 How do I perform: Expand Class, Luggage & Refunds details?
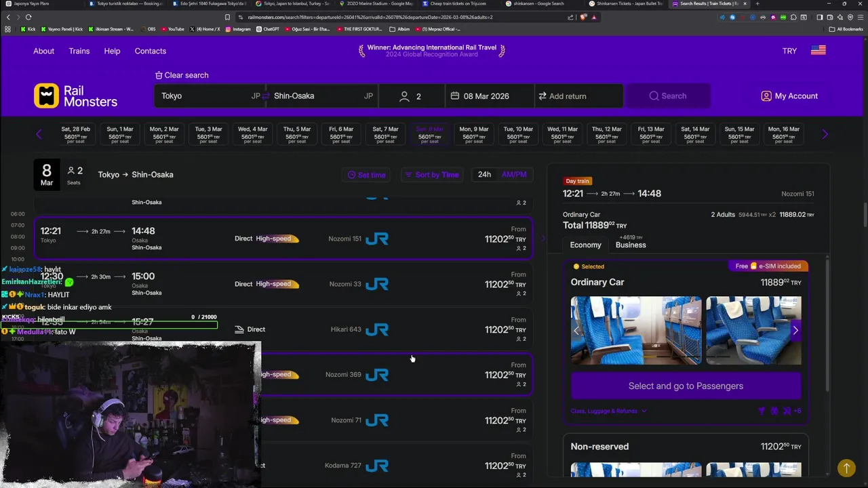point(608,411)
